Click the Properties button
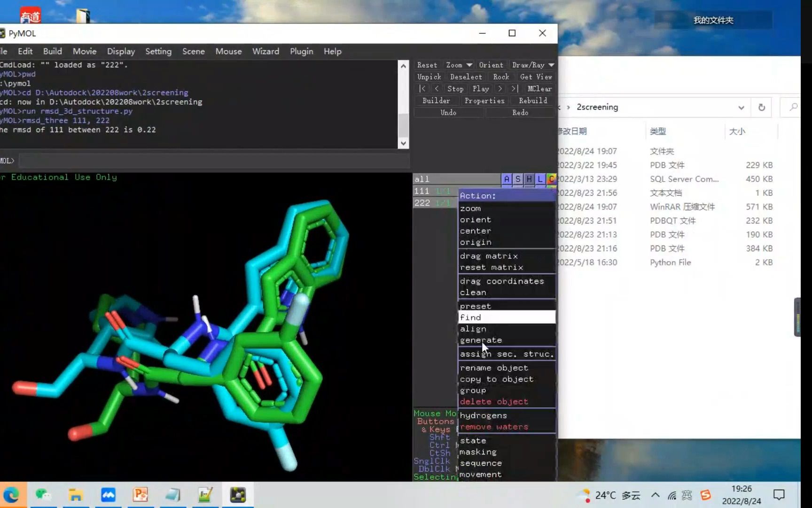Image resolution: width=812 pixels, height=508 pixels. [484, 101]
